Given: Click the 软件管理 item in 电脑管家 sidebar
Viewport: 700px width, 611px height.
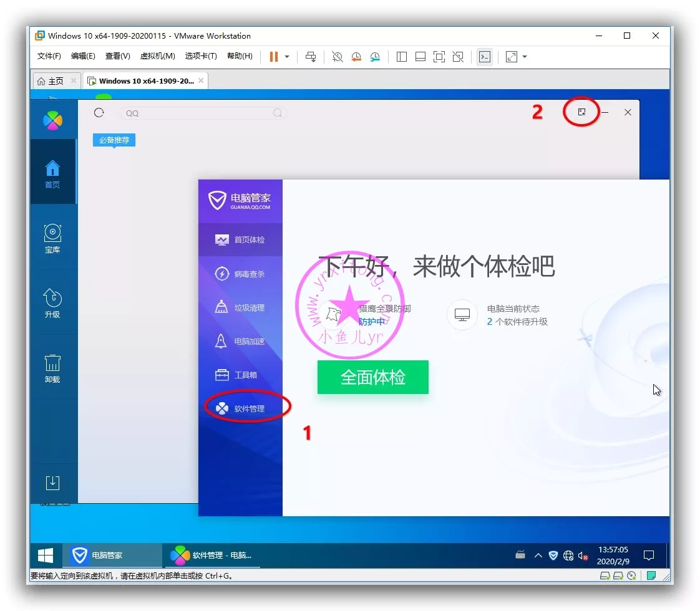Looking at the screenshot, I should (248, 409).
